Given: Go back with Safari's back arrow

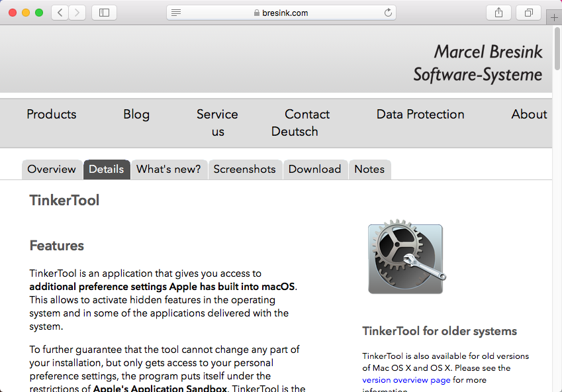Looking at the screenshot, I should [60, 13].
